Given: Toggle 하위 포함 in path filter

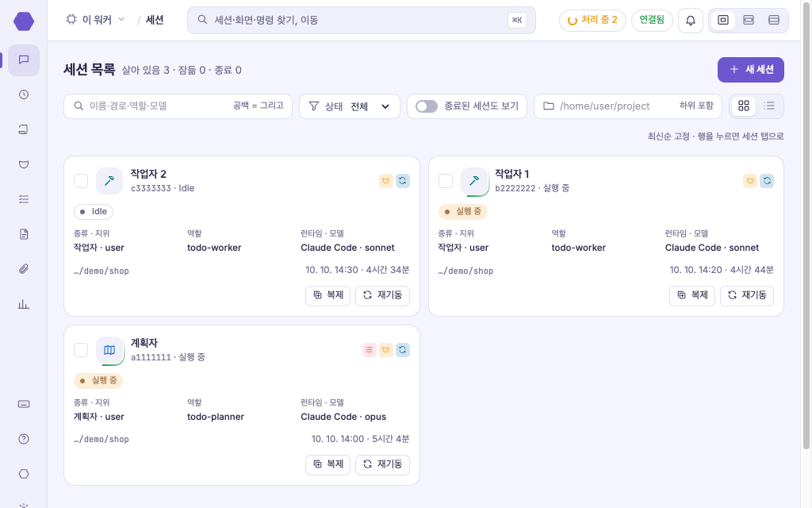Looking at the screenshot, I should click(696, 106).
